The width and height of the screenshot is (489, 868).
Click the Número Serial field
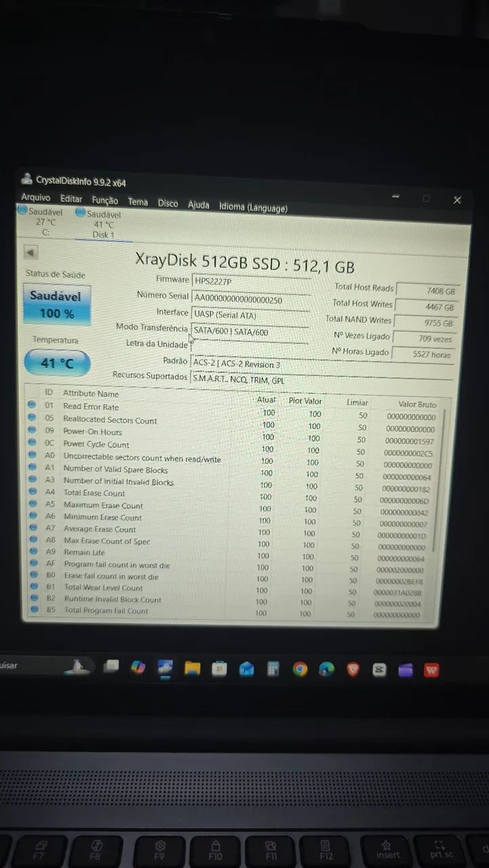pos(252,298)
